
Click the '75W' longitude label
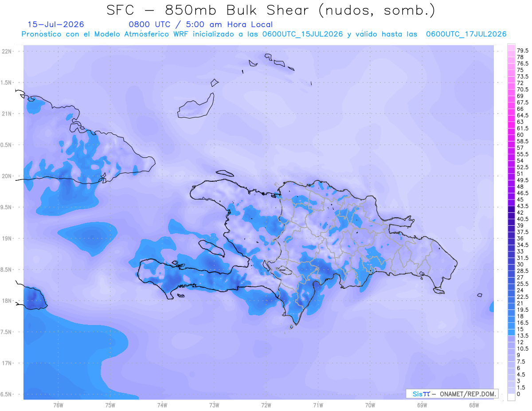point(110,405)
